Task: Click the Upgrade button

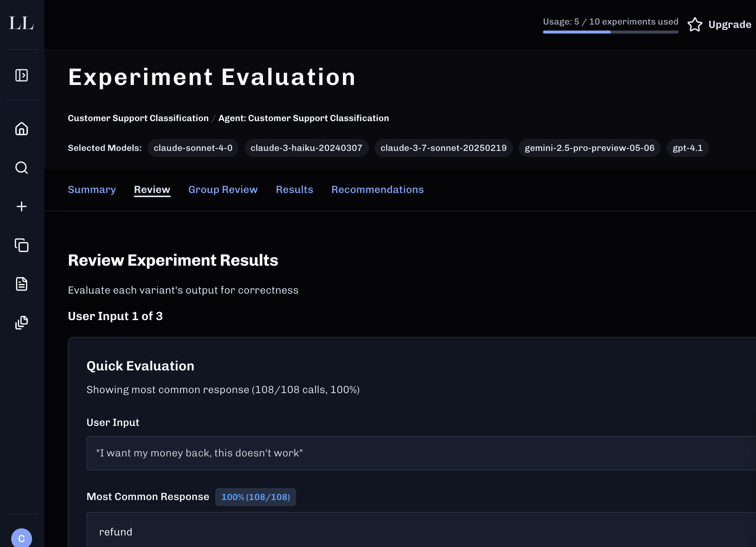Action: (730, 25)
